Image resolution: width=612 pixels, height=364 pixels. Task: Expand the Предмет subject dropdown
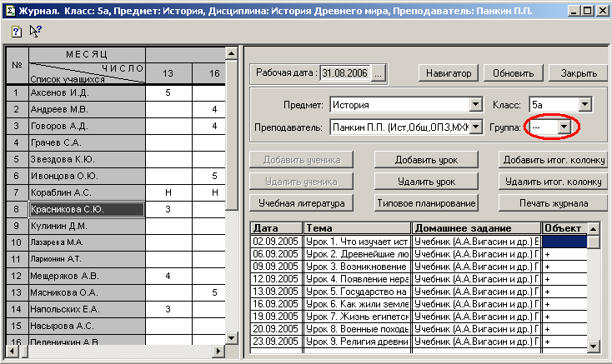click(x=476, y=105)
